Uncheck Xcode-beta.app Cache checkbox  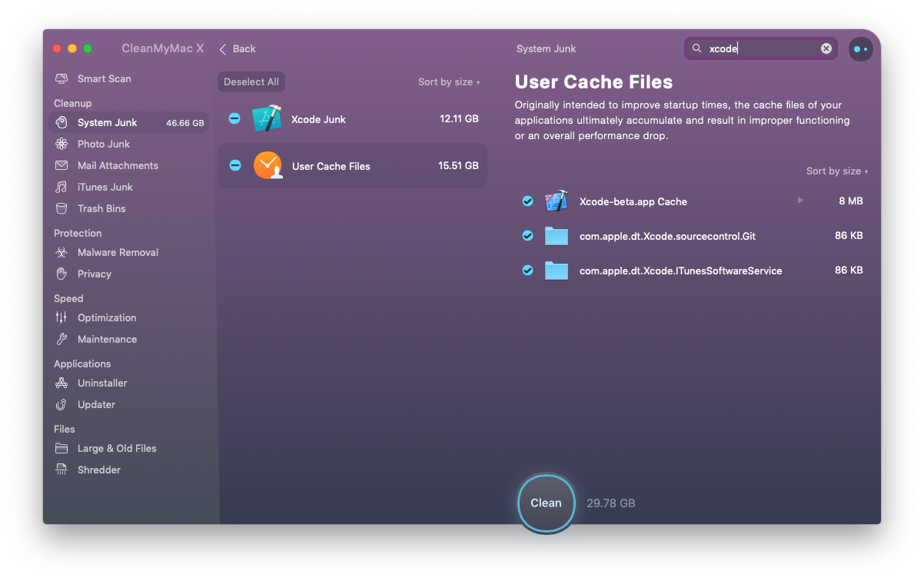[527, 201]
